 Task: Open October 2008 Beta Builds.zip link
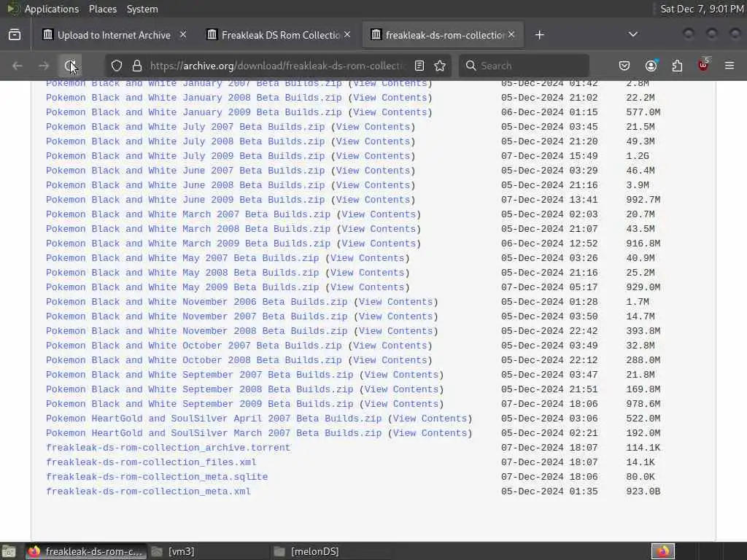point(194,360)
